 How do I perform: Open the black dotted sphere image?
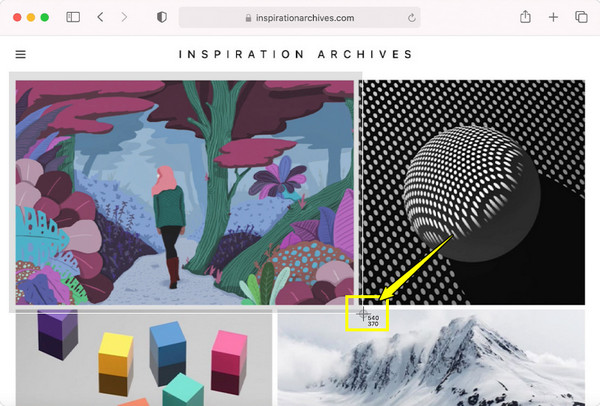click(x=474, y=192)
